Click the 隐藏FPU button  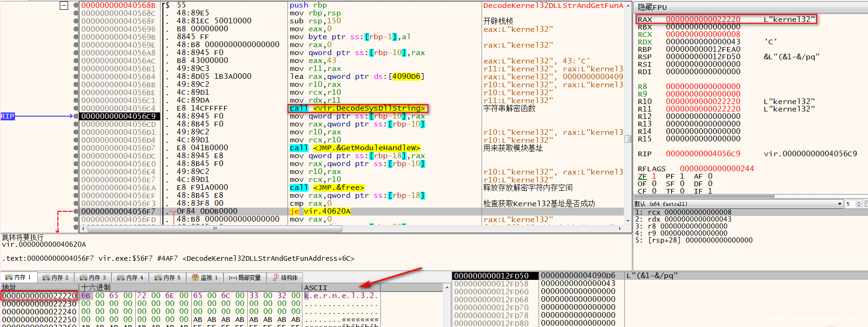[x=652, y=7]
